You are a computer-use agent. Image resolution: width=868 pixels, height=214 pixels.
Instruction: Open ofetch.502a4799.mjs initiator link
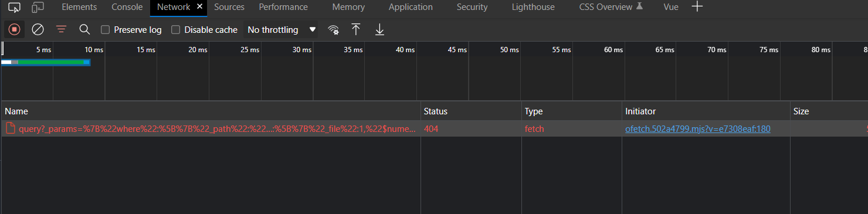tap(698, 129)
